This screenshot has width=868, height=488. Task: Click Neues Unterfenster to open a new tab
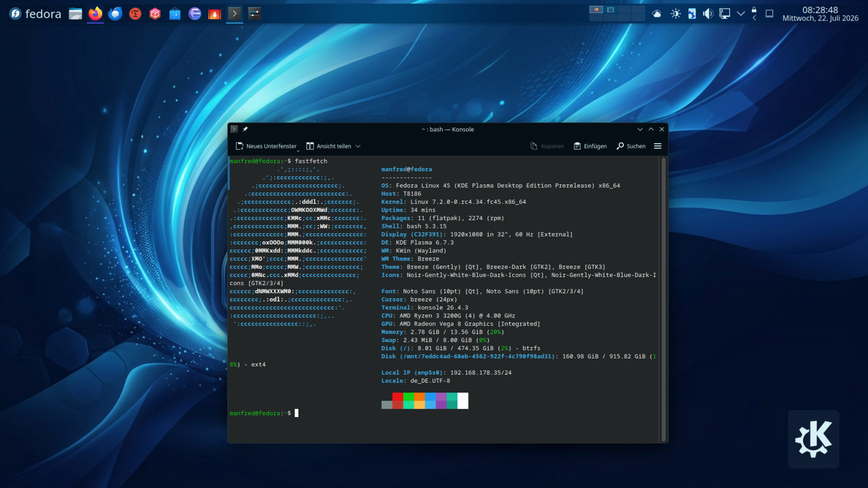[266, 146]
